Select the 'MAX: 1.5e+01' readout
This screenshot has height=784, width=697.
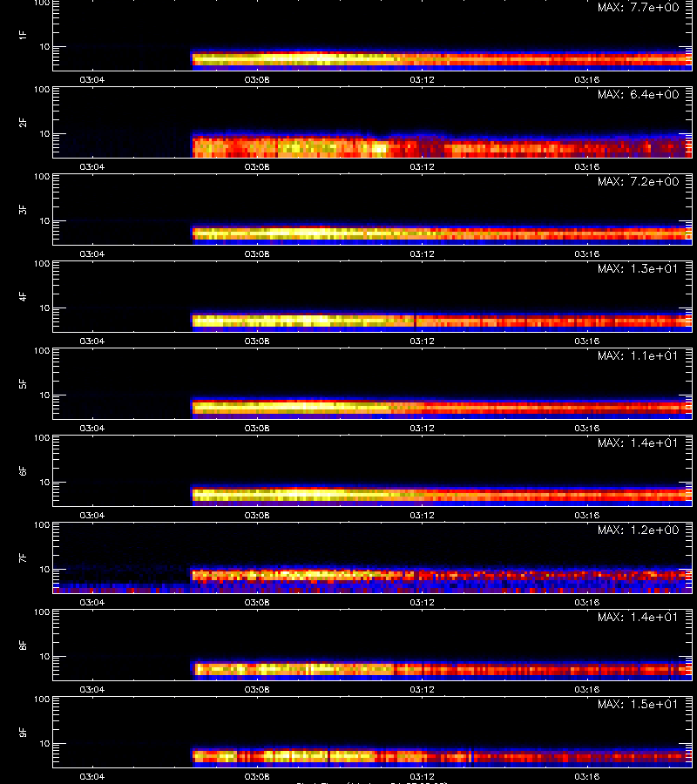[638, 704]
